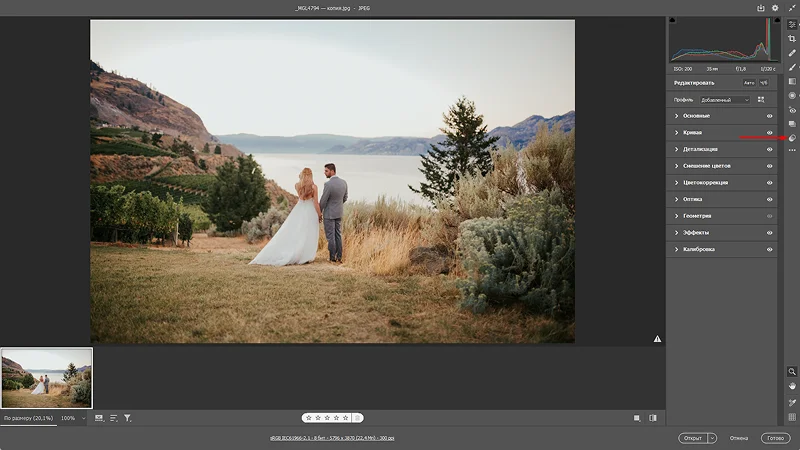Image resolution: width=800 pixels, height=450 pixels.
Task: Click the Готово button
Action: [776, 438]
